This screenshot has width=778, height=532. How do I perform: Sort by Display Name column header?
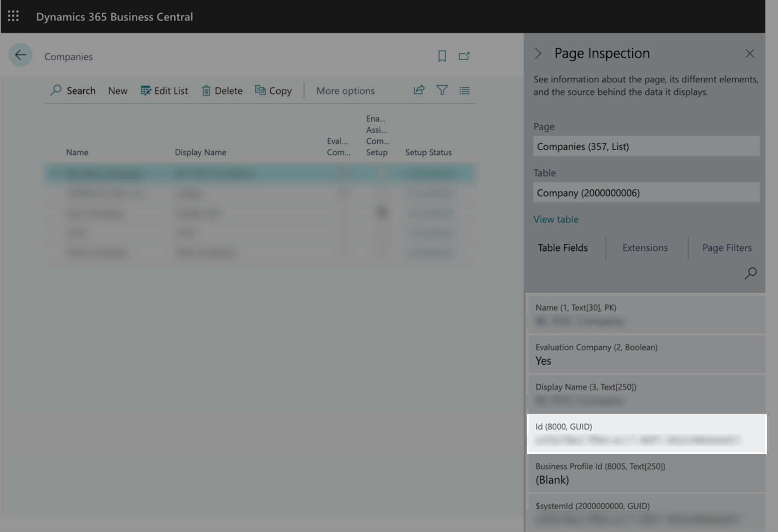tap(200, 152)
